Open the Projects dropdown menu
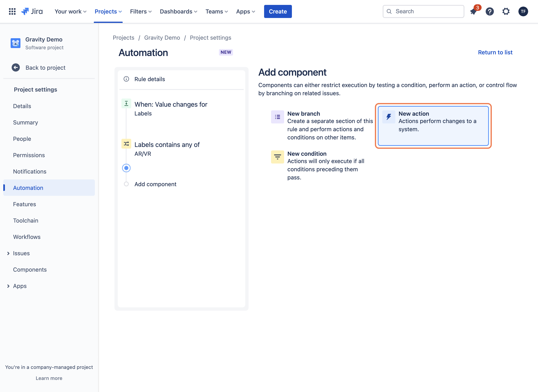Screen dimensions: 538x392 click(108, 11)
